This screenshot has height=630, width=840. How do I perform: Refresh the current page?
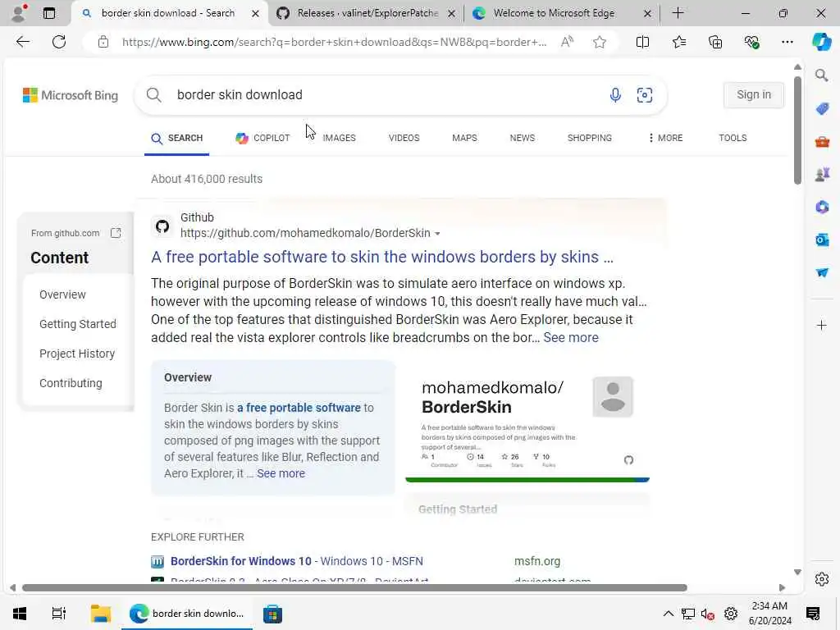(59, 42)
